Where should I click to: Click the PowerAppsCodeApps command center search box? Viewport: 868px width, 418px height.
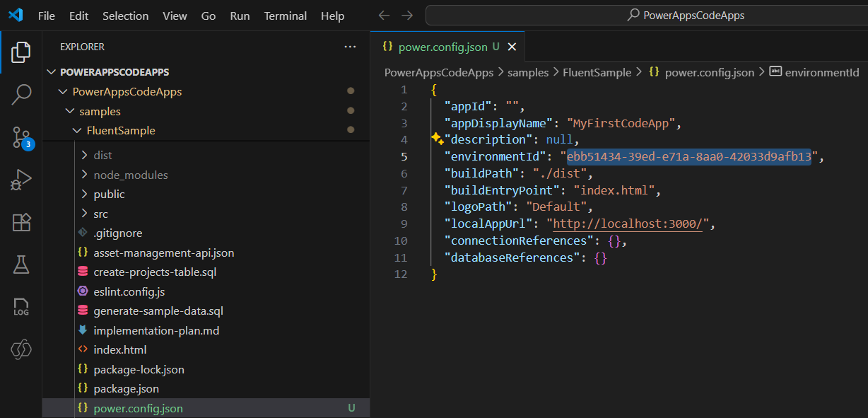pyautogui.click(x=646, y=15)
